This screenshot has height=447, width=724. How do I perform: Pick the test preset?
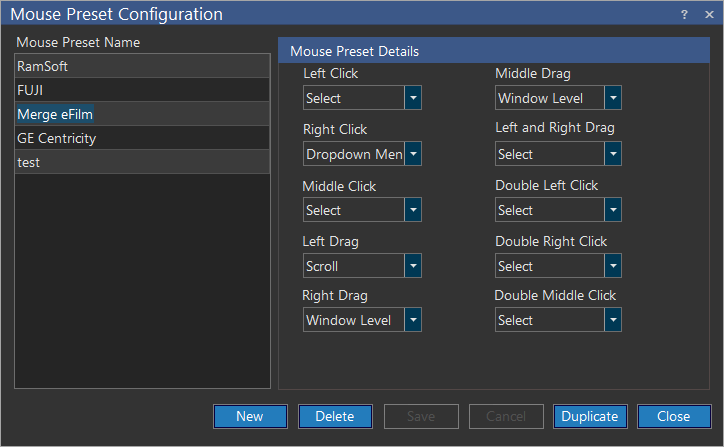pos(142,162)
